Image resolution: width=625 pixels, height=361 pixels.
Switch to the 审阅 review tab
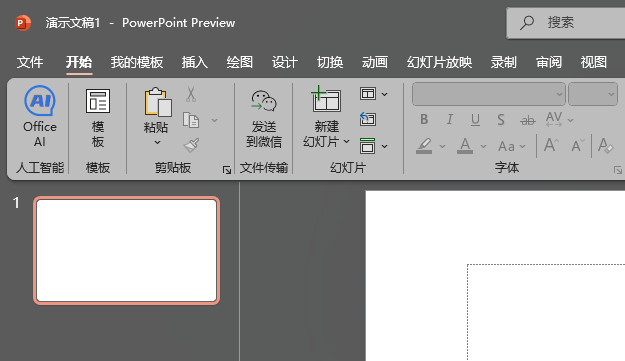(548, 62)
